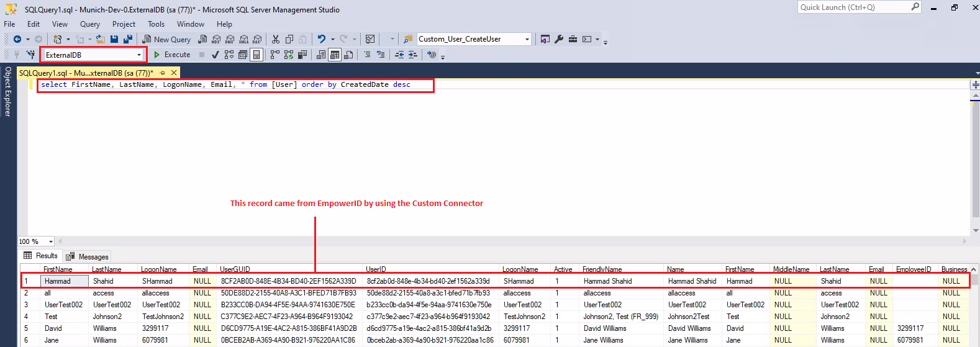
Task: Switch output to Results to File
Action: click(348, 55)
